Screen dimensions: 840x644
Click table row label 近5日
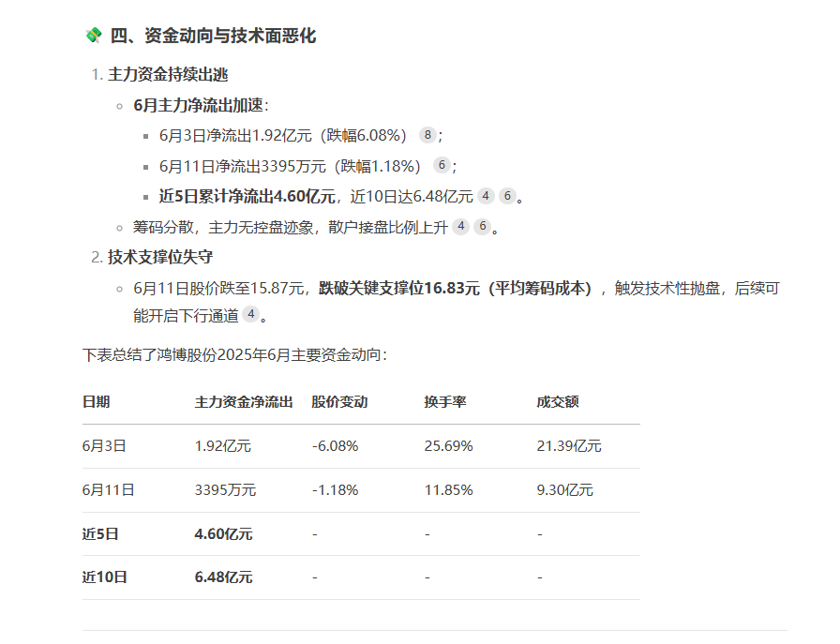tap(100, 533)
